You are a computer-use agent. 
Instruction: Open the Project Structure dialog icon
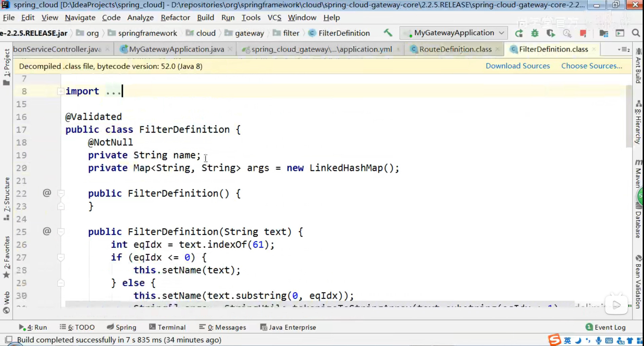[x=604, y=33]
